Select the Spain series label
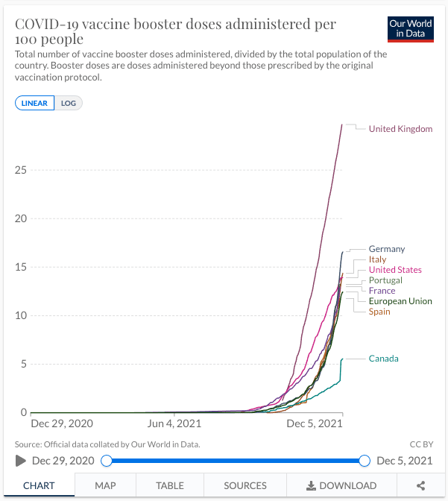The height and width of the screenshot is (501, 448). coord(379,312)
